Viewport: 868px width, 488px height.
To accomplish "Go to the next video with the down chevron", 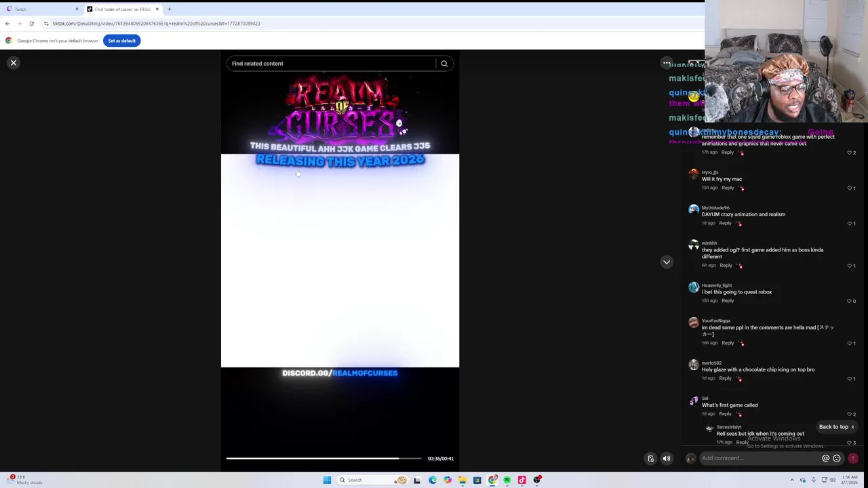I will tap(667, 262).
